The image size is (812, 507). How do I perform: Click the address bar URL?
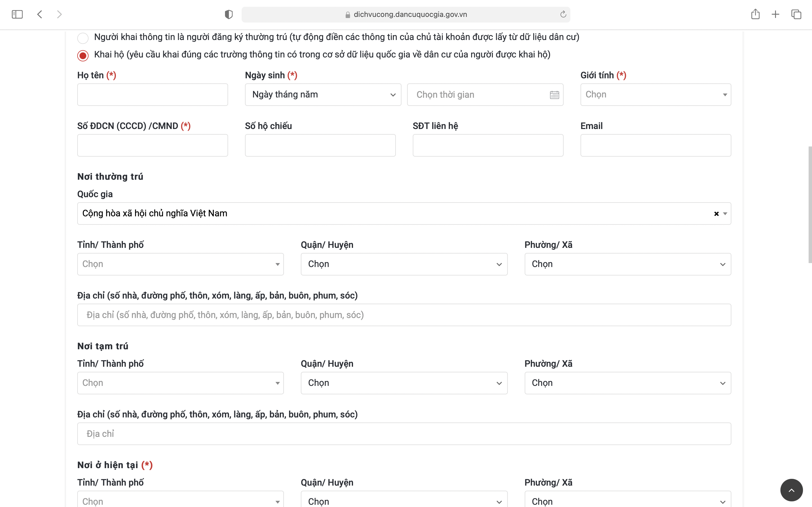[410, 14]
